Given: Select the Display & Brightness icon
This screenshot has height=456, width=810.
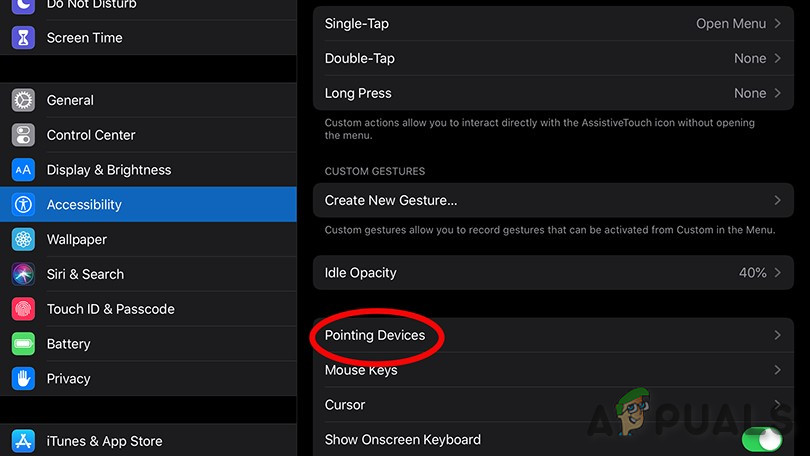Looking at the screenshot, I should [23, 170].
